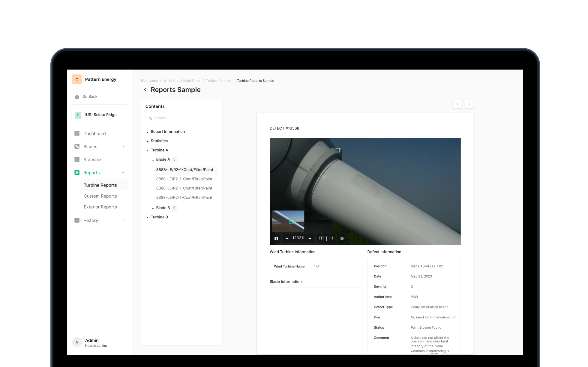Viewport: 588px width, 367px height.
Task: Open Statistics via its bar-chart icon
Action: (77, 160)
